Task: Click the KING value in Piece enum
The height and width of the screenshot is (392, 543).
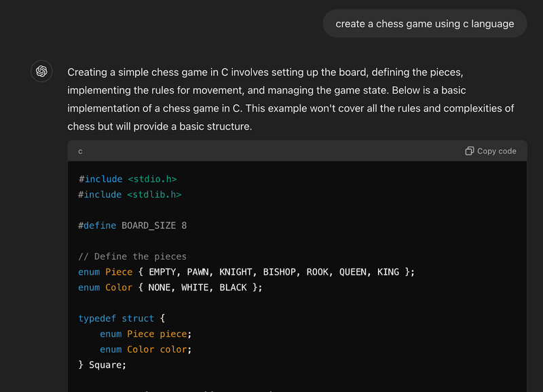Action: click(x=388, y=272)
